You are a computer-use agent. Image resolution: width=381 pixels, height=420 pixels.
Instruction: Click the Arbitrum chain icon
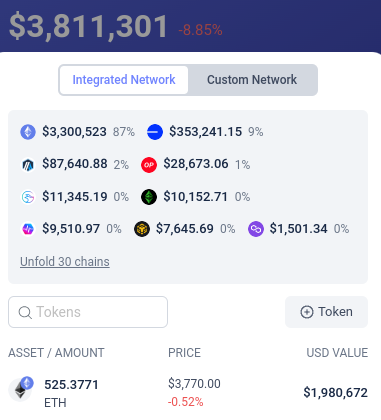(x=28, y=165)
